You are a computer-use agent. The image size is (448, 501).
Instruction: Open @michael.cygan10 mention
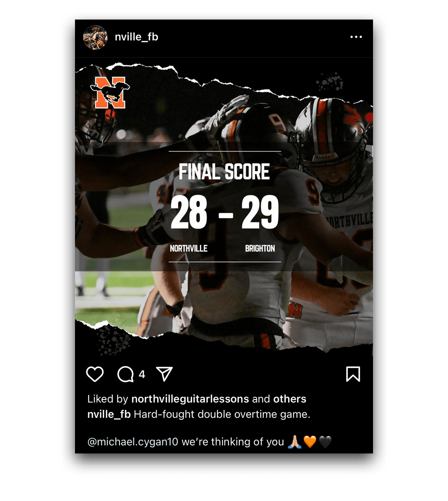[x=132, y=442]
